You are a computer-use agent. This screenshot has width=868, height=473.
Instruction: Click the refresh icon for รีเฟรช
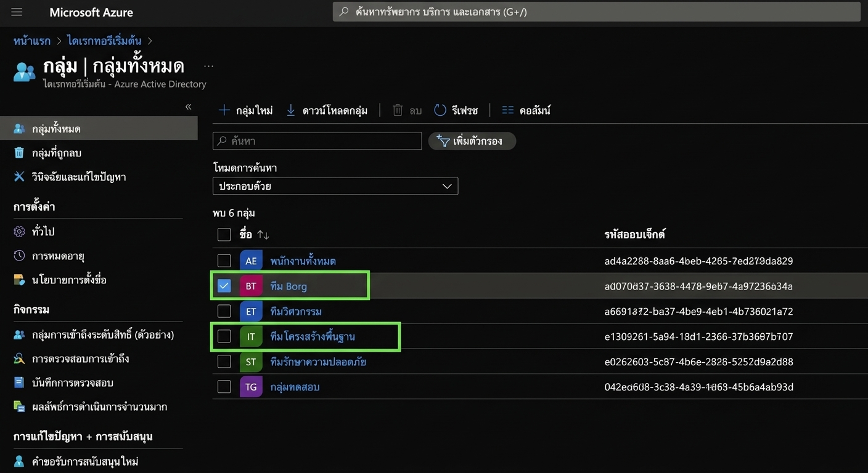(440, 110)
